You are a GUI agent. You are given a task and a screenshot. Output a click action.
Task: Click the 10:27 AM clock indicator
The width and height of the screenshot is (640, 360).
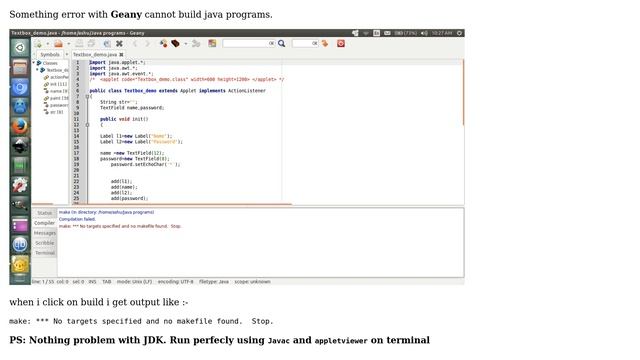tap(442, 33)
